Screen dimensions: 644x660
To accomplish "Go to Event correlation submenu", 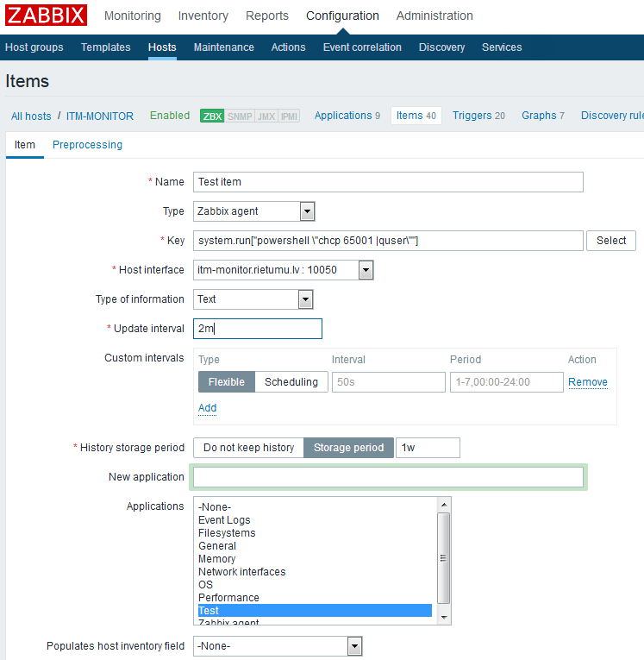I will click(x=362, y=47).
